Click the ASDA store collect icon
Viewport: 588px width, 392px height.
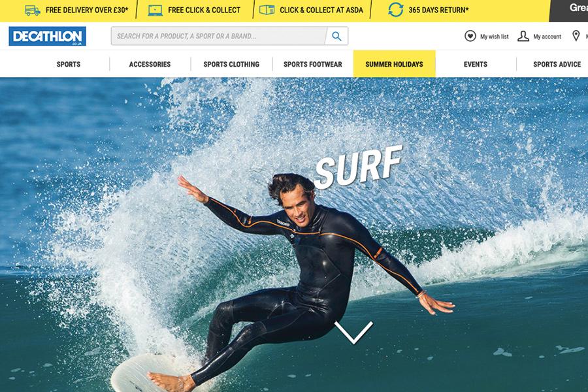point(267,10)
